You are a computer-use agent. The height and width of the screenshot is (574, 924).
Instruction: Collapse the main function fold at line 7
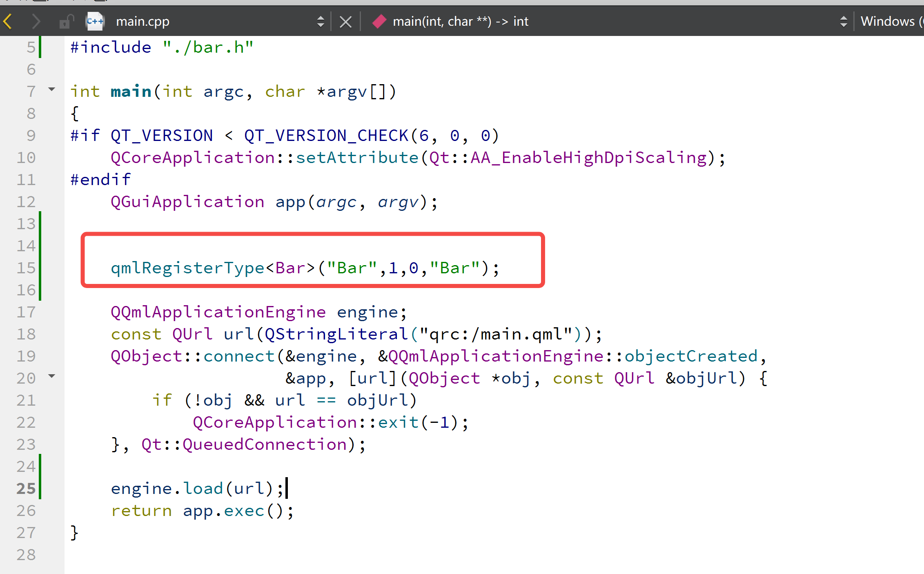pyautogui.click(x=52, y=89)
